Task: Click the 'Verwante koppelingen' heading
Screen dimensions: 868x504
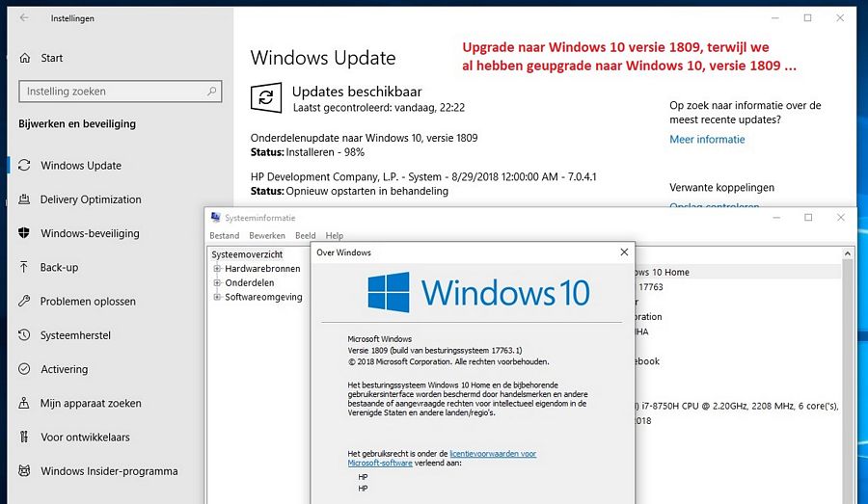Action: pos(721,188)
